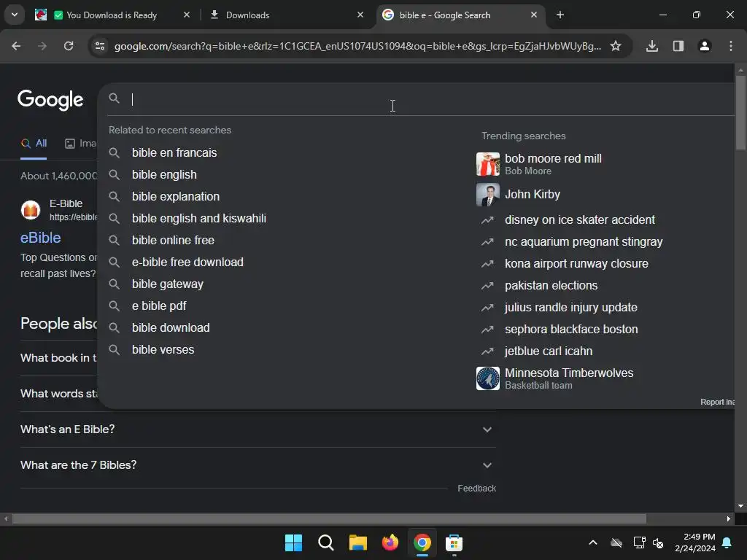Click John Kirby photo thumbnail
747x560 pixels.
tap(488, 195)
